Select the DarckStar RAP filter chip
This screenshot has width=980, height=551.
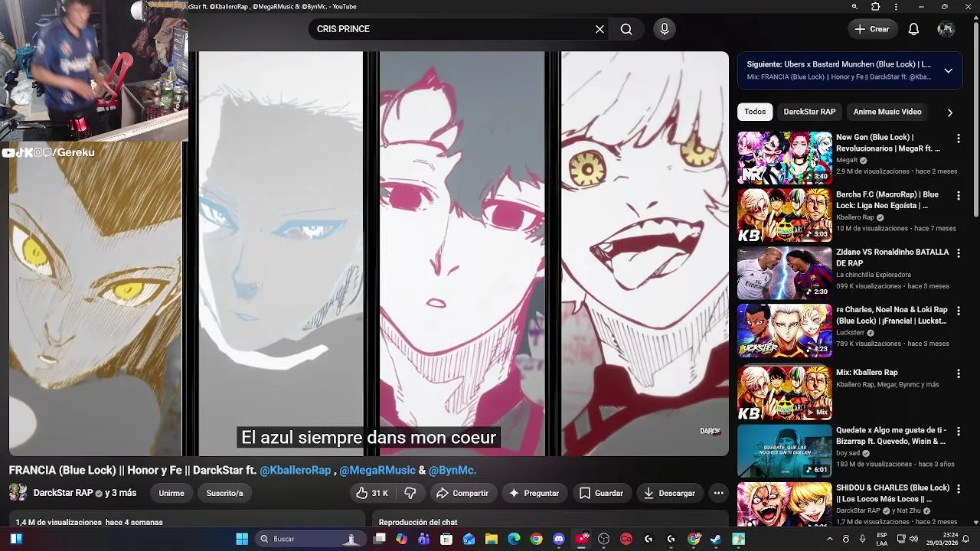[809, 112]
